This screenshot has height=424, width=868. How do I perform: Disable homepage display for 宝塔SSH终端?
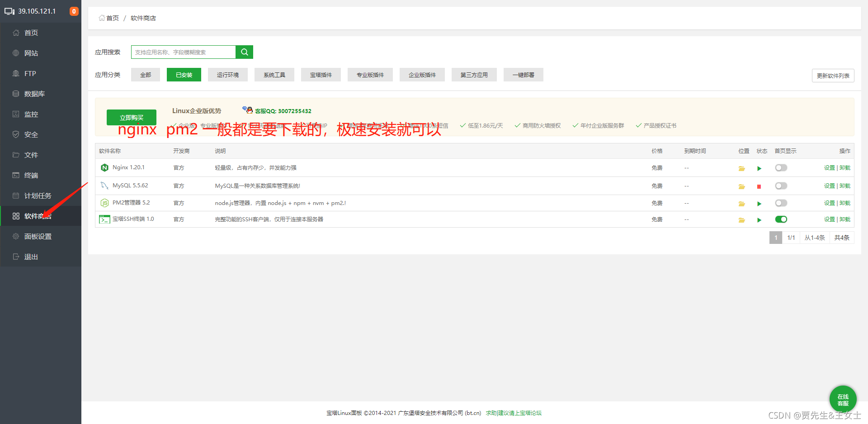781,219
